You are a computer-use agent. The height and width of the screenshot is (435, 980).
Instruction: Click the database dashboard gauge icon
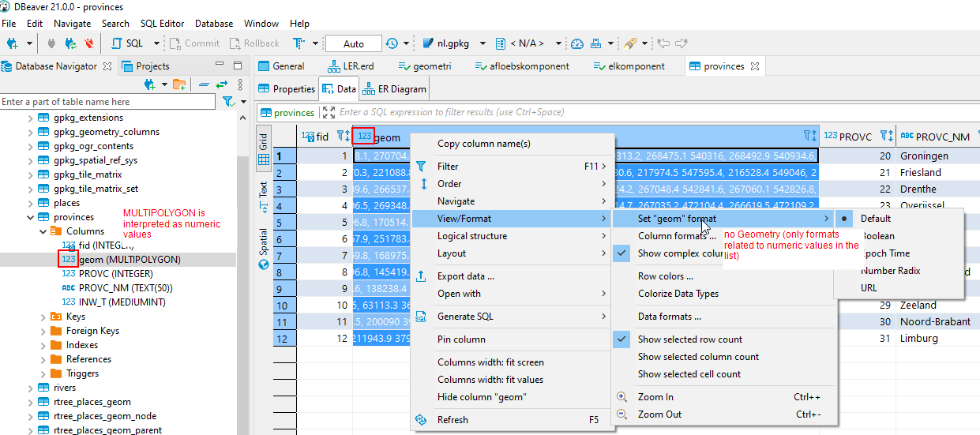pyautogui.click(x=577, y=43)
